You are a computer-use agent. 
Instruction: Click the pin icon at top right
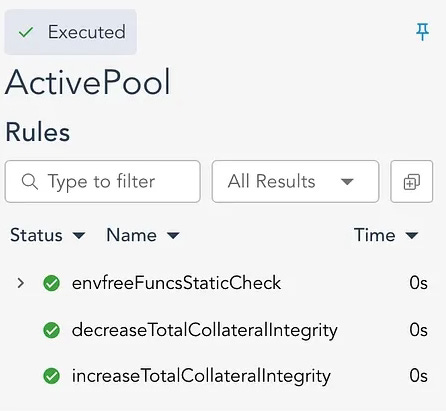(422, 32)
